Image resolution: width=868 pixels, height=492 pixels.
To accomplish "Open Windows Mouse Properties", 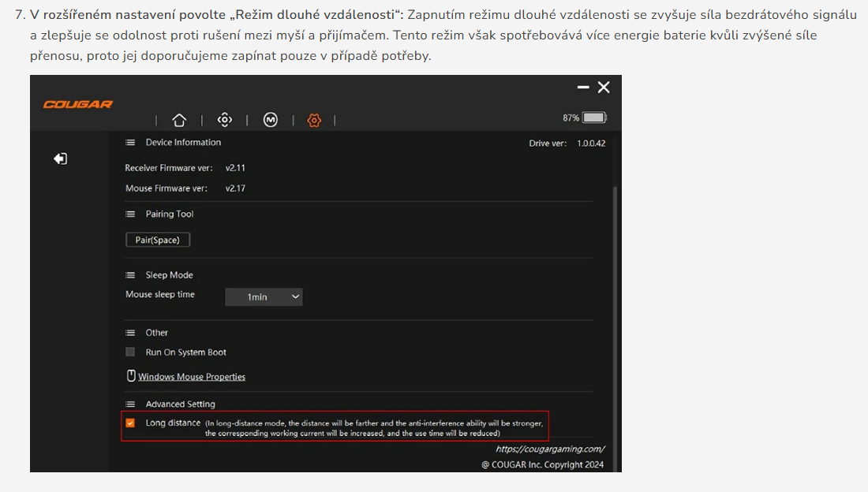I will click(192, 376).
